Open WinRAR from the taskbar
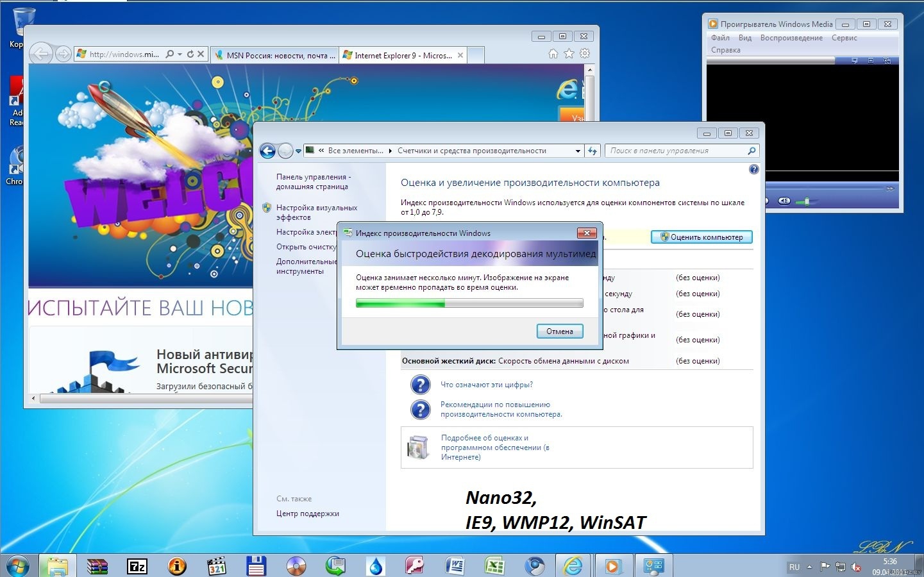 [x=97, y=566]
